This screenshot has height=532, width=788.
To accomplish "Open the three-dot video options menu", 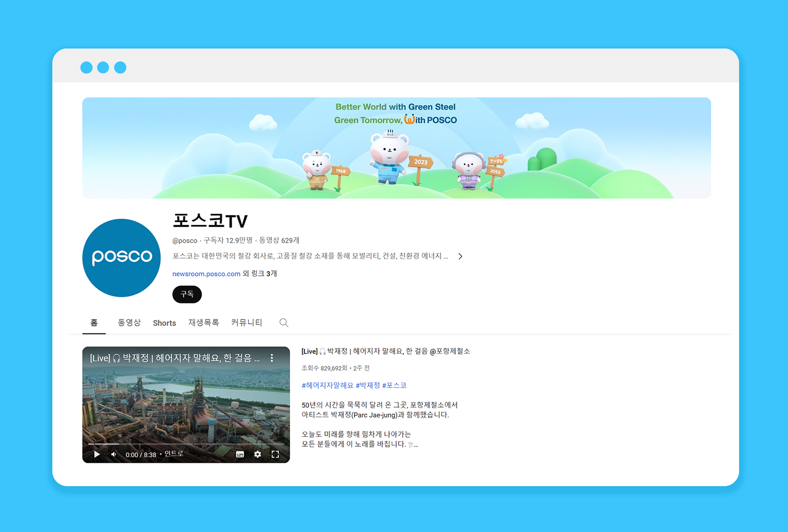I will tap(272, 358).
